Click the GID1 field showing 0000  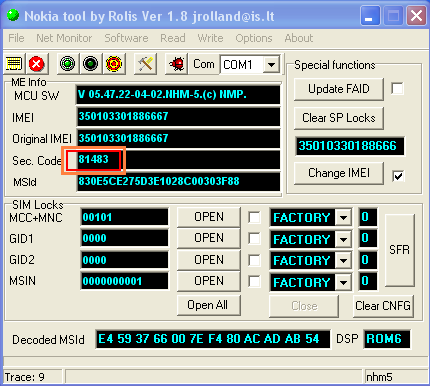(124, 239)
